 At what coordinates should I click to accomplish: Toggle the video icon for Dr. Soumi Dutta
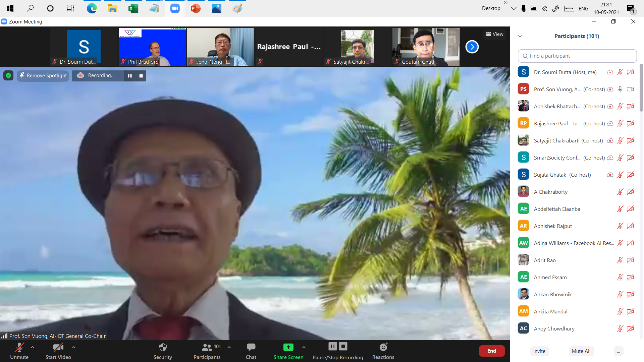[630, 72]
